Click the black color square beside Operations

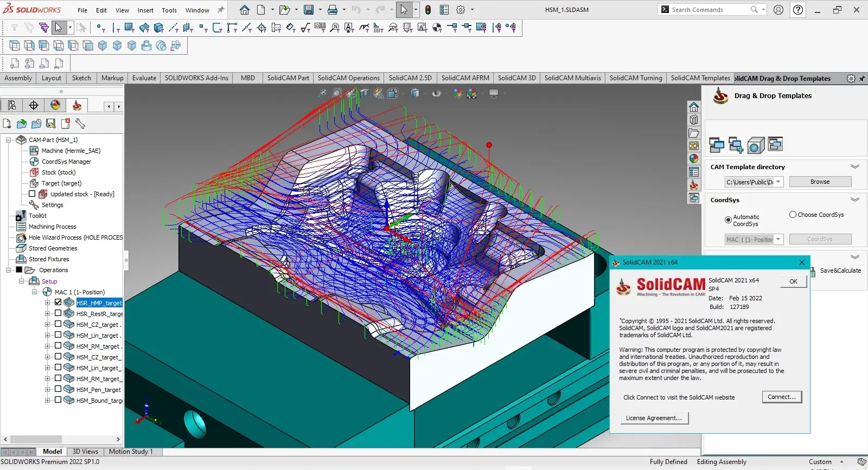pos(19,269)
